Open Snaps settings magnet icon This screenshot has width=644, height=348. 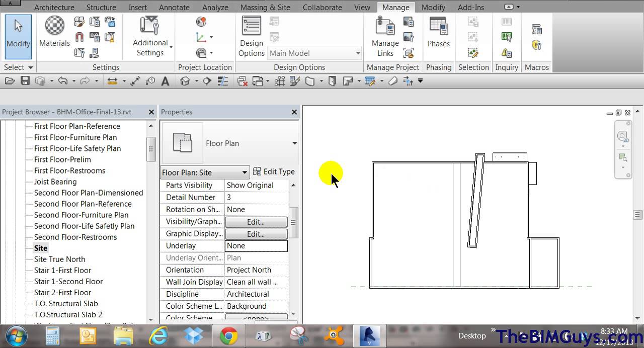tap(79, 37)
